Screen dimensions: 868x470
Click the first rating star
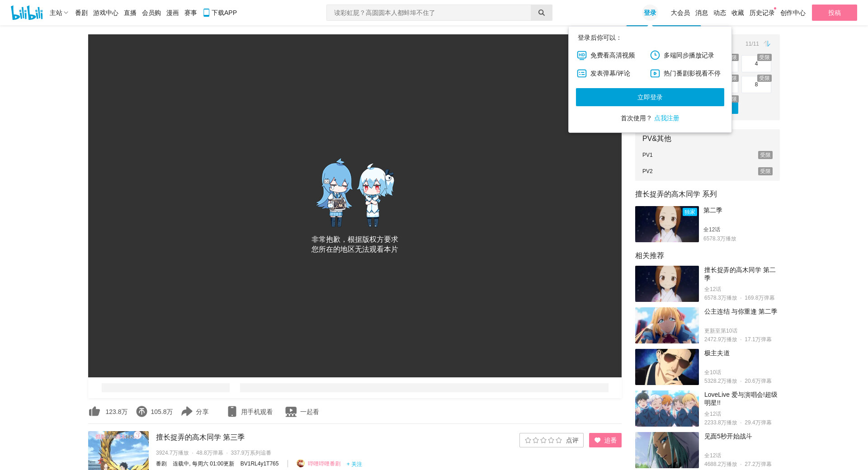click(x=528, y=440)
